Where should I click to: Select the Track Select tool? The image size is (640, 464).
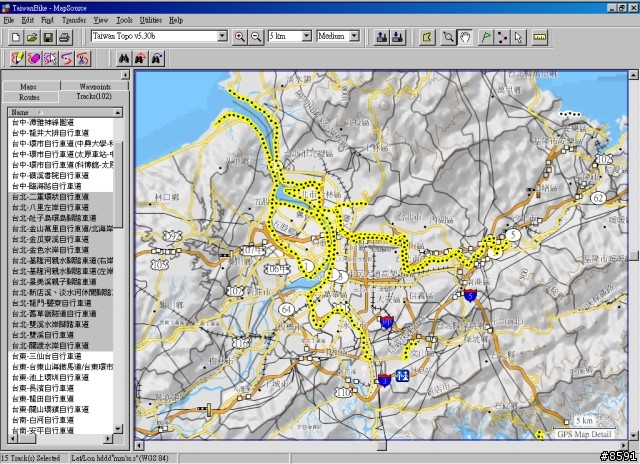pyautogui.click(x=50, y=59)
